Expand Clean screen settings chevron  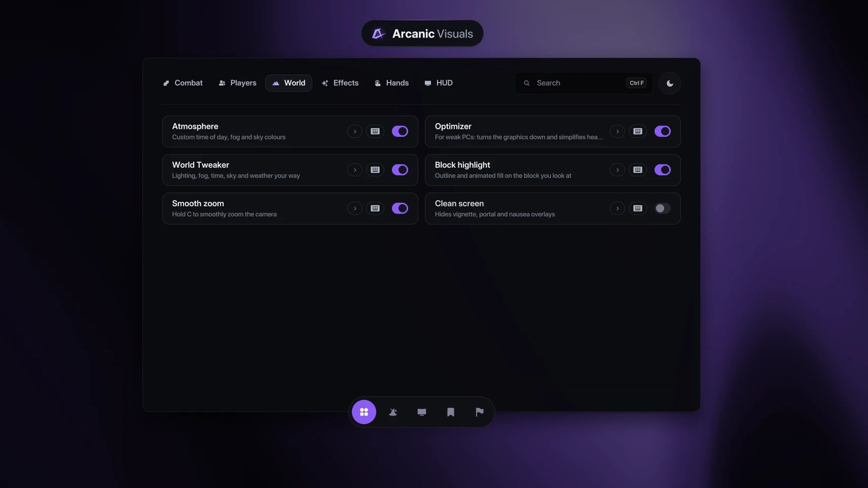coord(617,208)
